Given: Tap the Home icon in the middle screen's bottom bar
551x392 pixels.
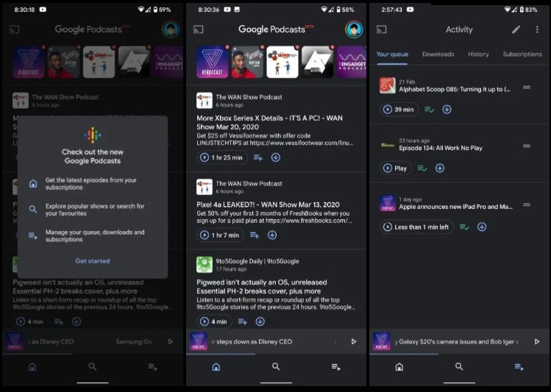Looking at the screenshot, I should [x=216, y=367].
